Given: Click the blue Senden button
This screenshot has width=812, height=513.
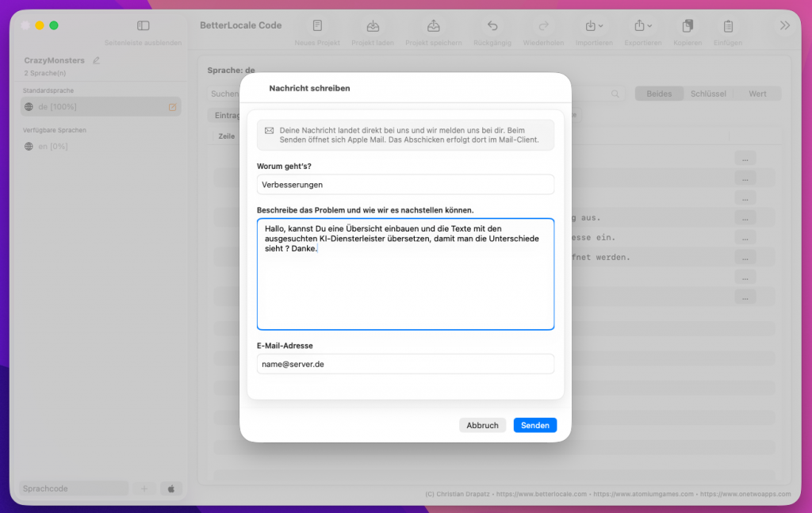Looking at the screenshot, I should [534, 425].
